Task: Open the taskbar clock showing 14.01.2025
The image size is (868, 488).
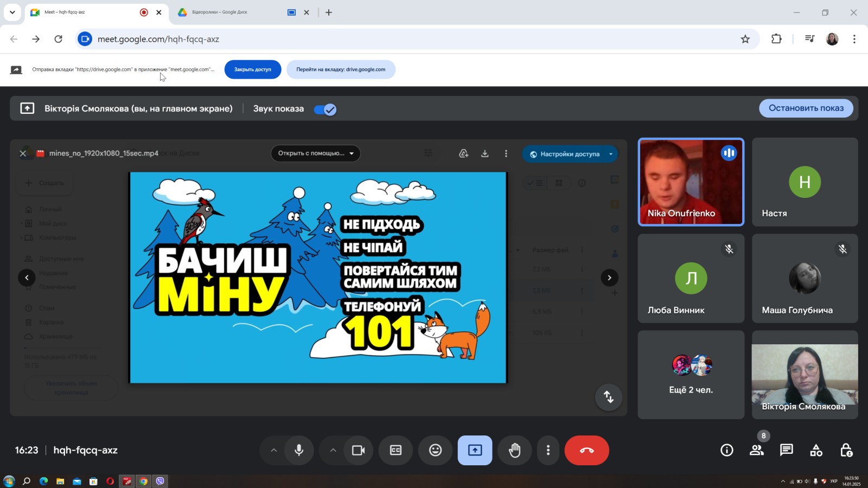Action: point(851,481)
